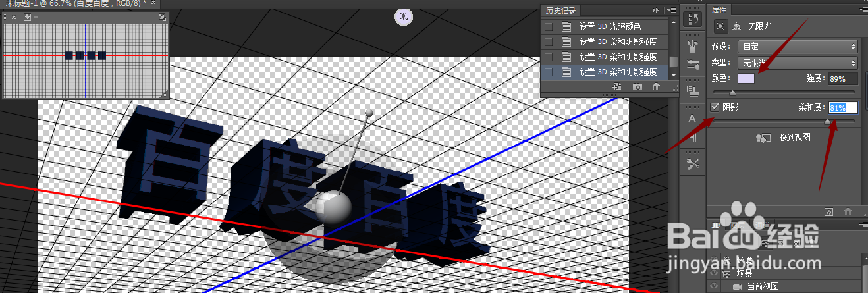Open the Brush Presets panel icon
868x293 pixels.
(x=692, y=46)
